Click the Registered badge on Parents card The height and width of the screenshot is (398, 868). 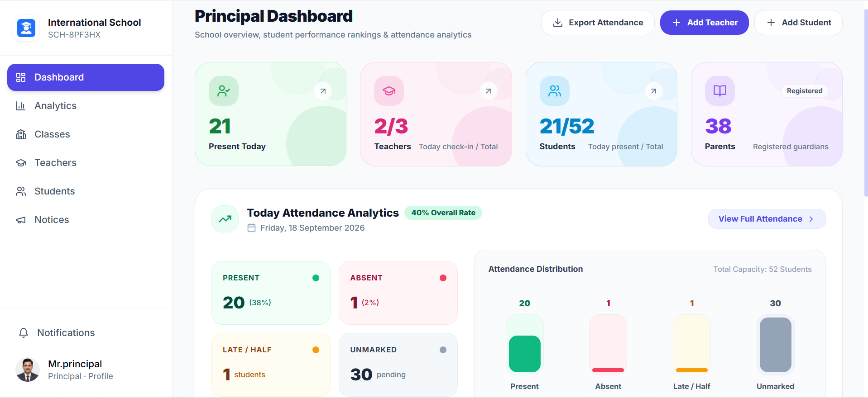(805, 91)
